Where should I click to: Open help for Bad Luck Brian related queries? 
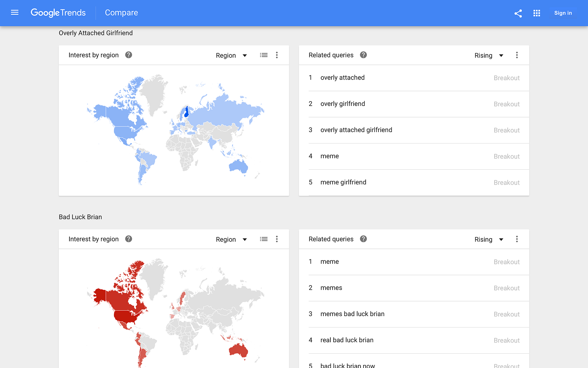363,239
